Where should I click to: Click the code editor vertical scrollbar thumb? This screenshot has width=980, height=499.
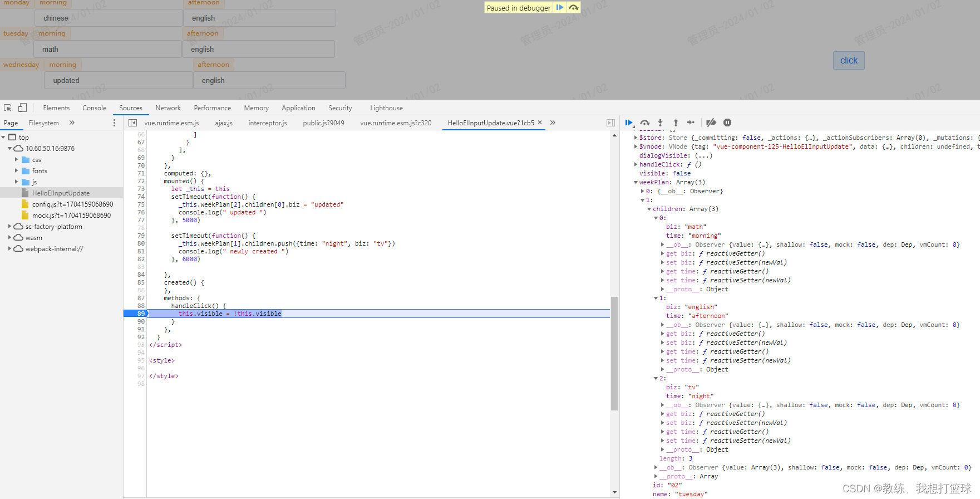tap(614, 353)
